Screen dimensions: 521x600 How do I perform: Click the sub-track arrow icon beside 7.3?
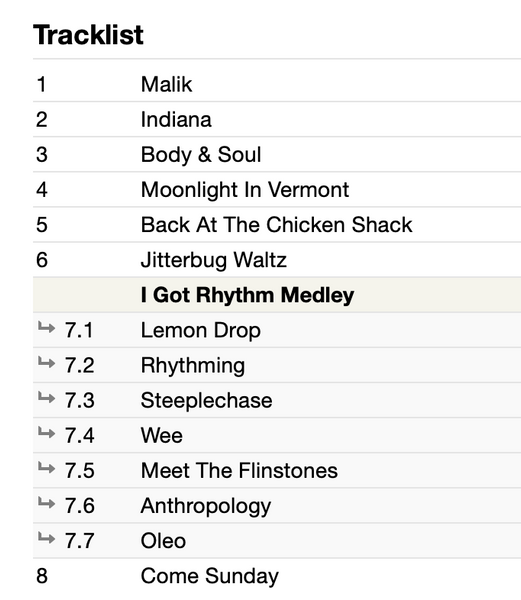pos(47,398)
